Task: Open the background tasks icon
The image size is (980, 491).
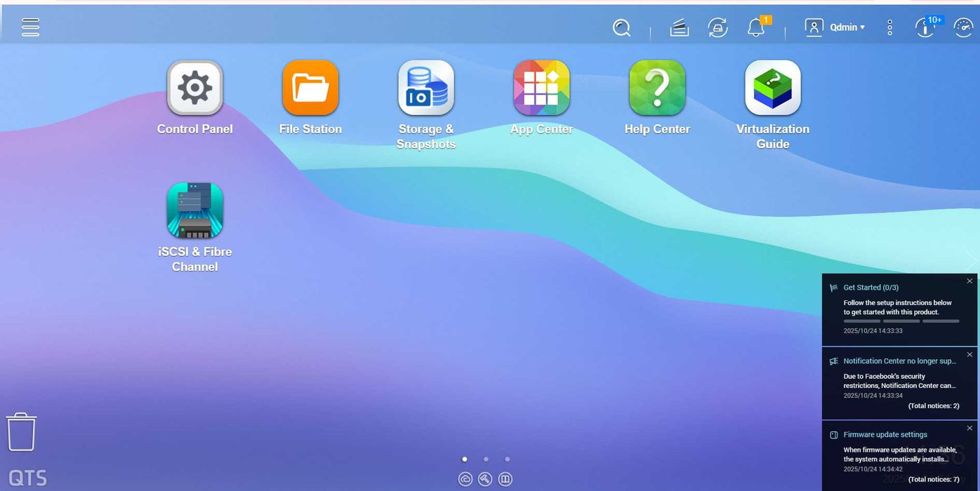Action: pyautogui.click(x=679, y=28)
